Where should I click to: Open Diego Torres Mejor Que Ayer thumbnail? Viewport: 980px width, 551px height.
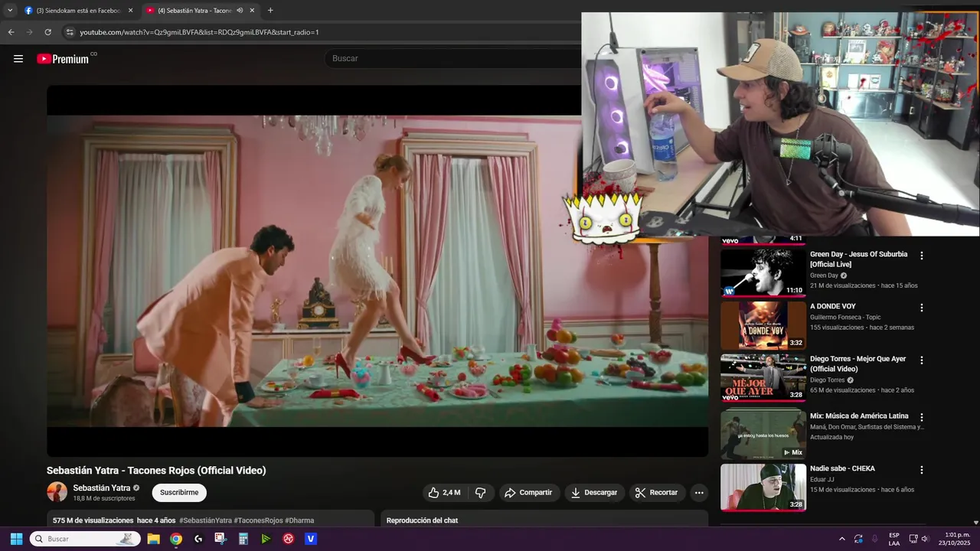[x=763, y=377]
